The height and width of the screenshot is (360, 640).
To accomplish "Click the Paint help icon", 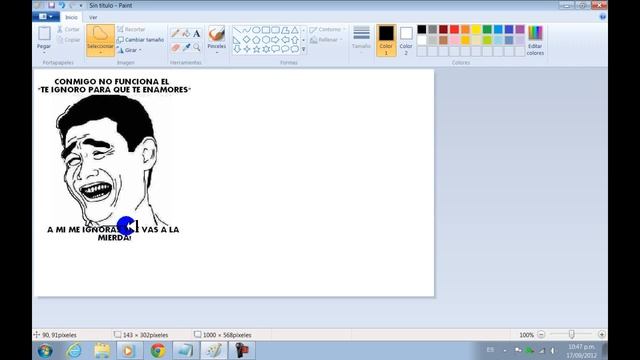I will click(602, 17).
